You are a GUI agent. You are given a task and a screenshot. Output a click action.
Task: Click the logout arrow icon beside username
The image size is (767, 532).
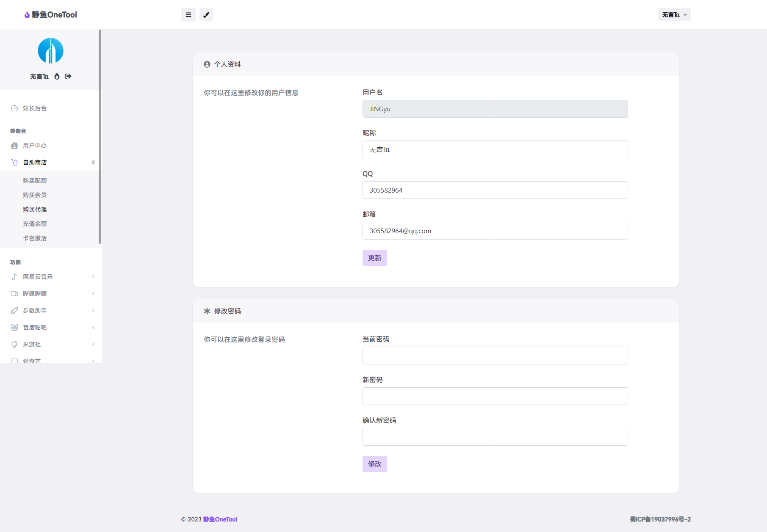point(68,76)
